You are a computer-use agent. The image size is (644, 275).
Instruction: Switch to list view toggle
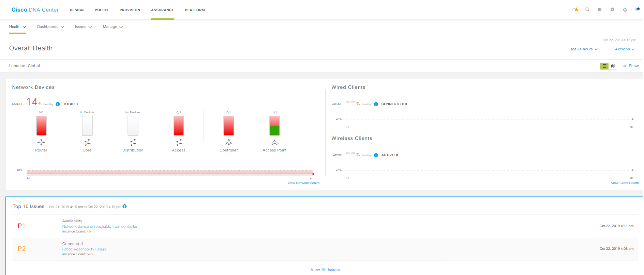point(604,66)
